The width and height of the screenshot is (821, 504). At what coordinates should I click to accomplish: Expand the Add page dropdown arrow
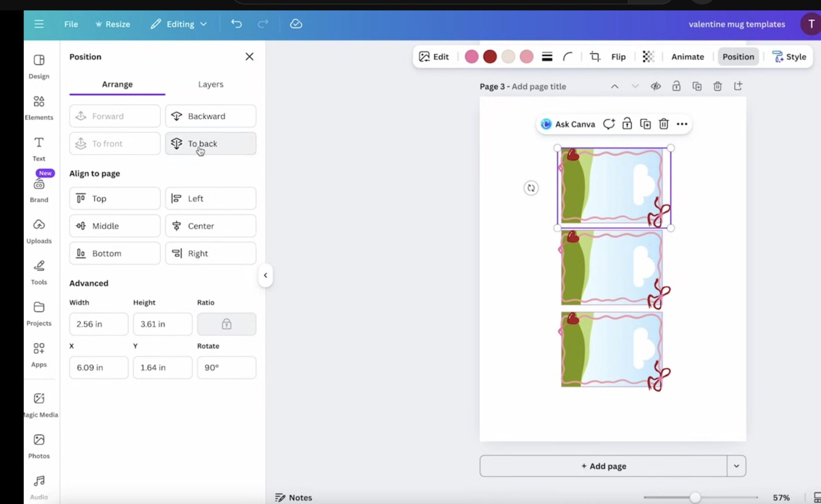(x=736, y=466)
